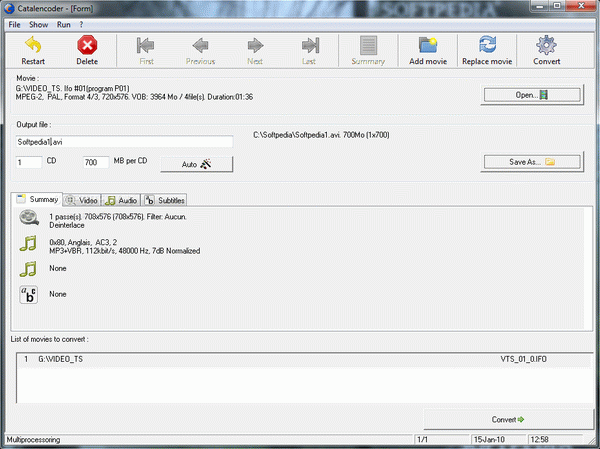This screenshot has width=600, height=449.
Task: Click the output file name field
Action: pos(124,142)
